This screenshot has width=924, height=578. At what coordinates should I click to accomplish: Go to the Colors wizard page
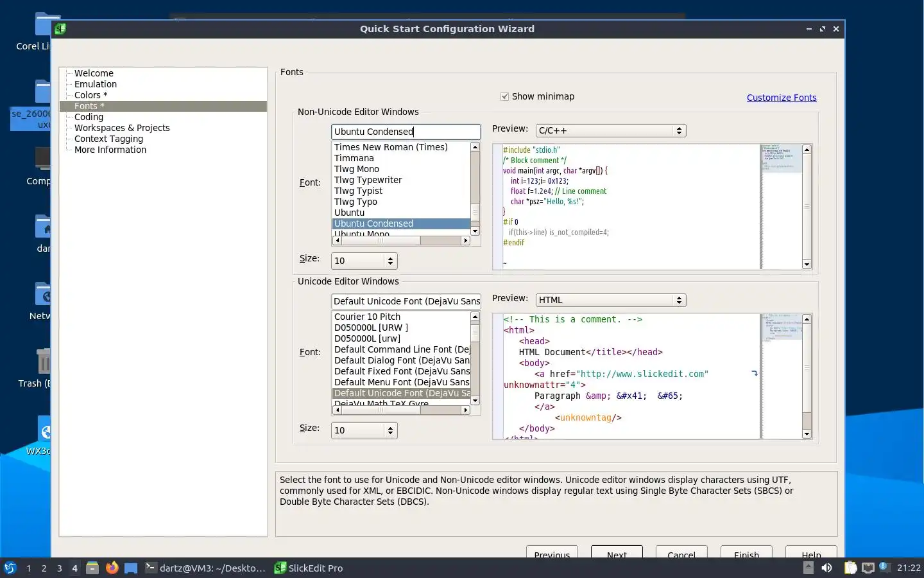(90, 95)
